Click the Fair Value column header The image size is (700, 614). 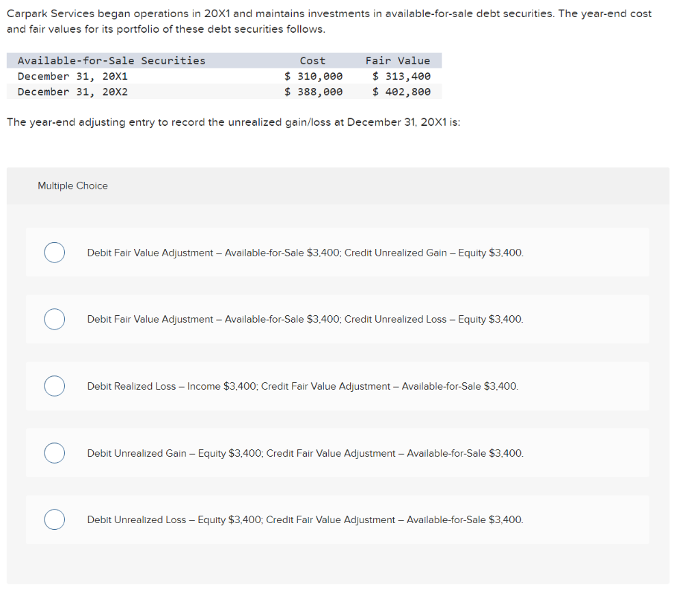[x=399, y=60]
